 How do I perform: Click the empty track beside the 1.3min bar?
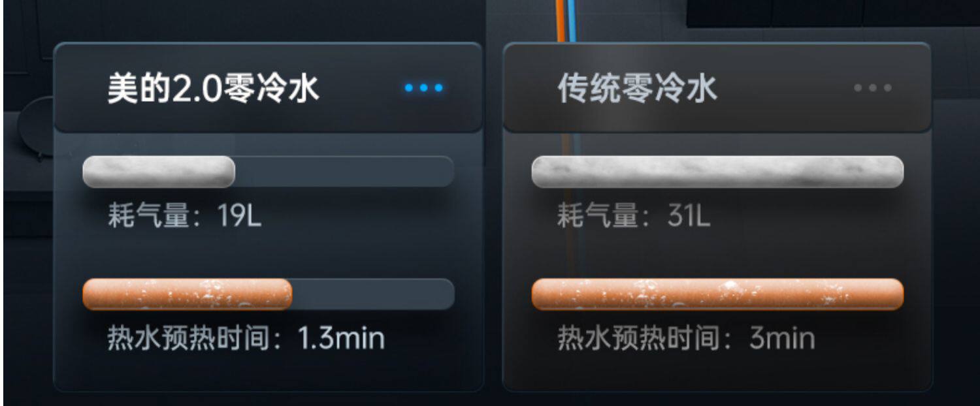[x=373, y=294]
